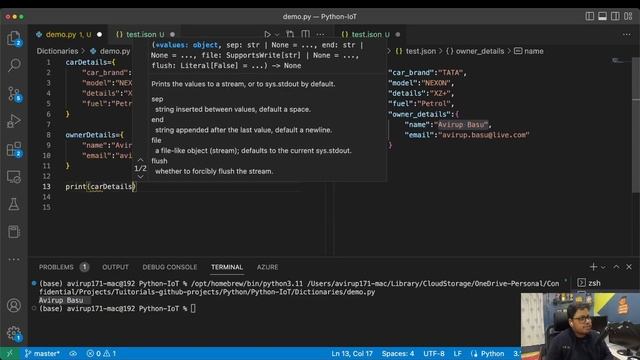The image size is (640, 360).
Task: Click the eye icon in status bar
Action: (73, 353)
